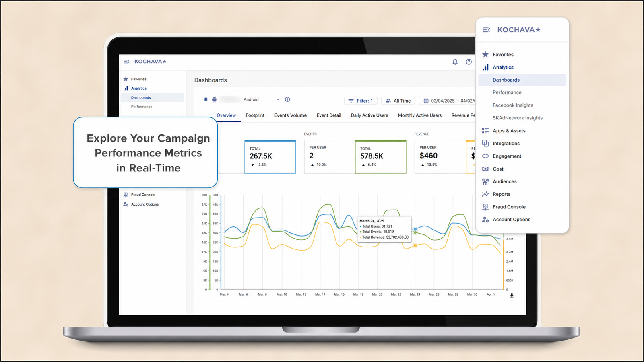Select Performance in the laptop sidebar
Viewport: 644px width, 362px height.
142,107
